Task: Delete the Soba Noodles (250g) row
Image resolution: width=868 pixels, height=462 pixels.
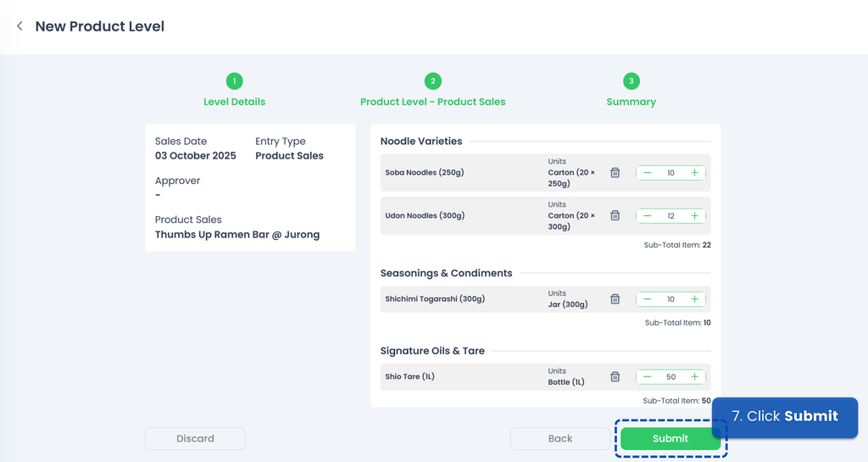Action: [x=615, y=173]
